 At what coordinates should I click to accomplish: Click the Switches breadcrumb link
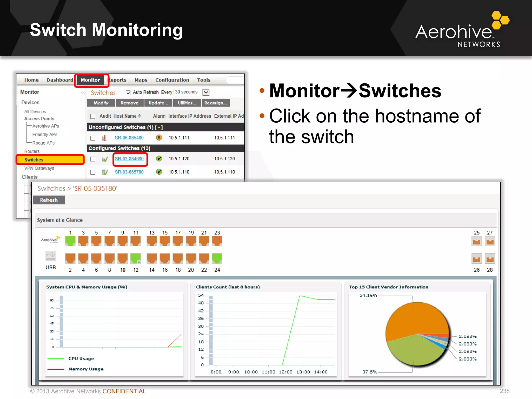51,189
